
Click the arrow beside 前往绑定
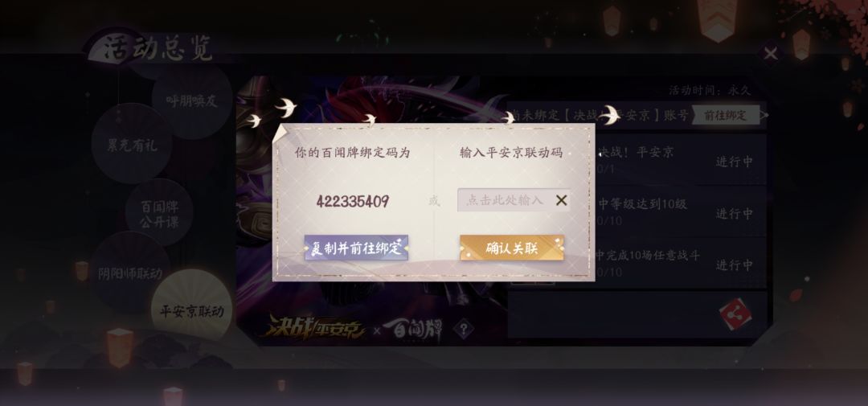point(764,115)
